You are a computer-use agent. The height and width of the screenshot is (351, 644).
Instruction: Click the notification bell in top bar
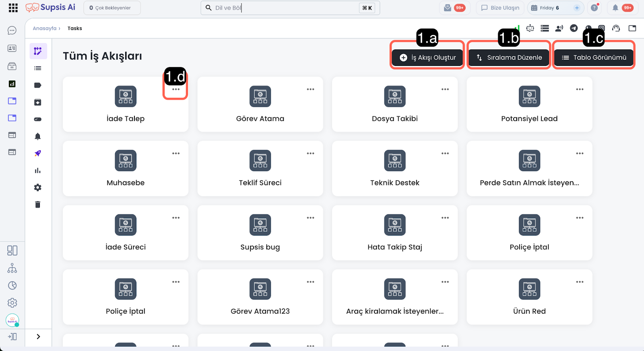pos(615,8)
